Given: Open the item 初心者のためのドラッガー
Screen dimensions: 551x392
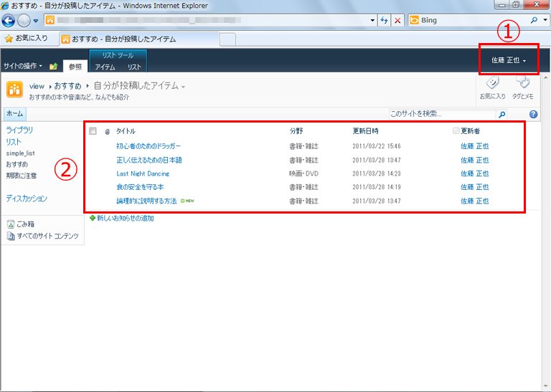Looking at the screenshot, I should point(149,146).
